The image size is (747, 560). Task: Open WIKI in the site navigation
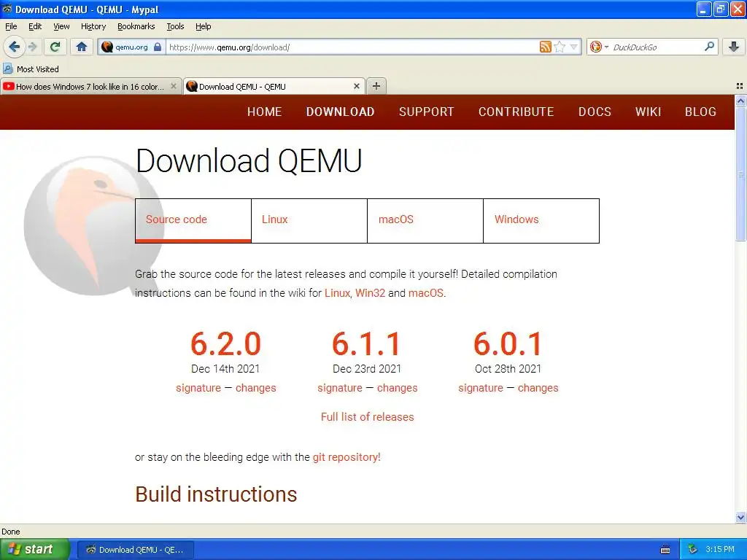tap(648, 112)
